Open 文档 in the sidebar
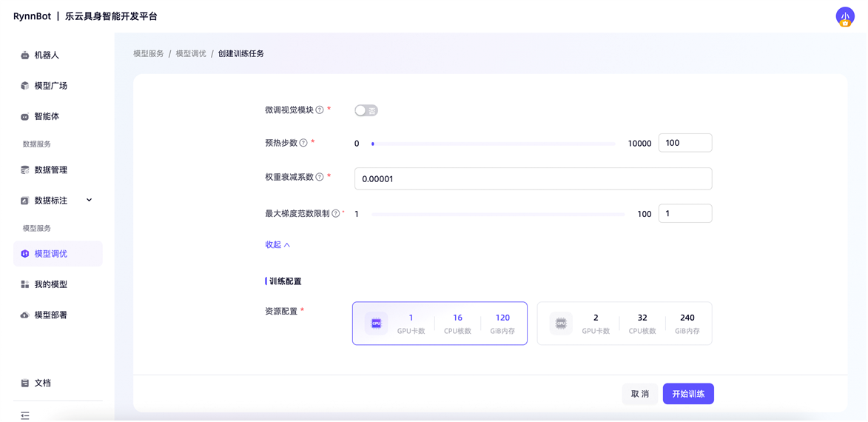 pos(58,384)
